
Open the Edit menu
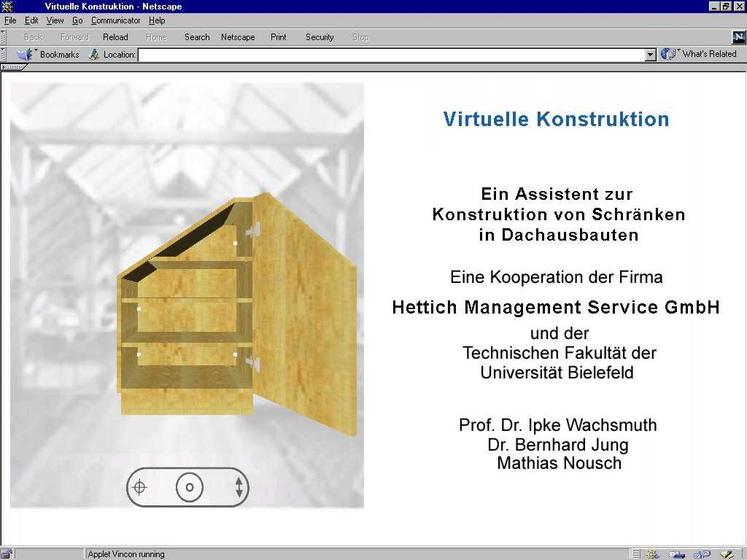coord(31,20)
